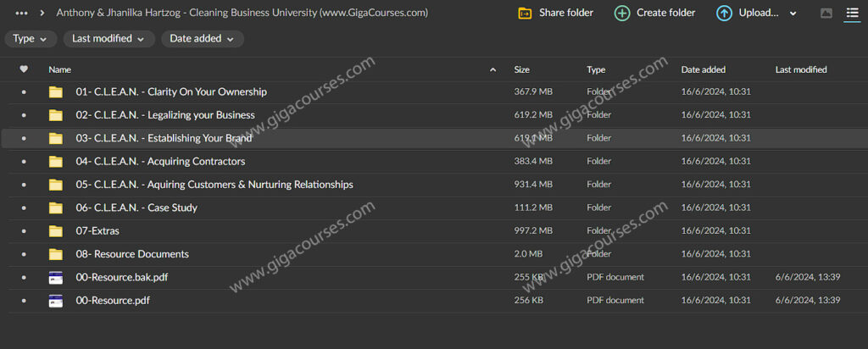Open the Type filter dropdown
This screenshot has height=349, width=868.
[31, 39]
